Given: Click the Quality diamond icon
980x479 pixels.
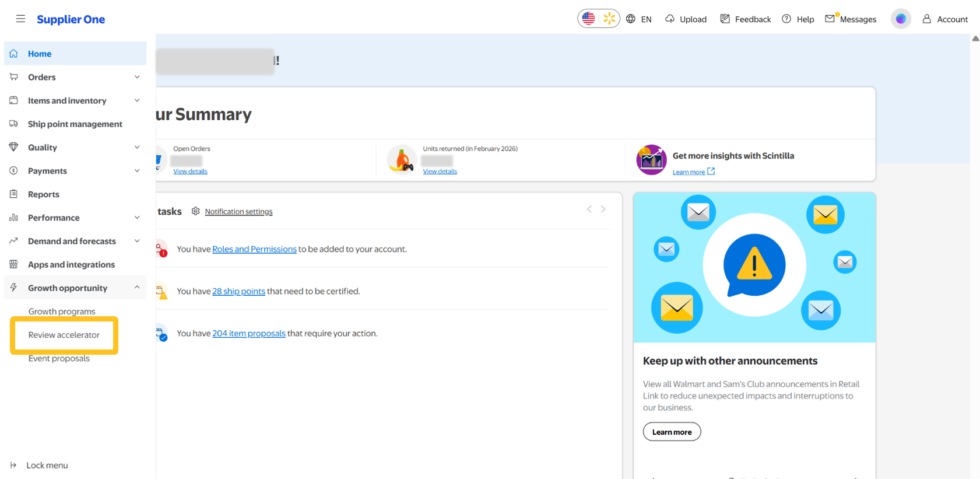Looking at the screenshot, I should pos(13,147).
